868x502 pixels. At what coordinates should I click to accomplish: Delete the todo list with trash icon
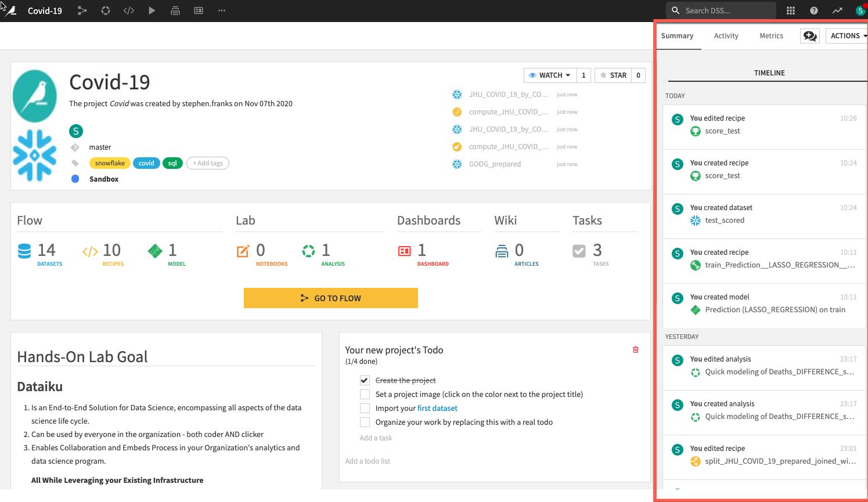[635, 349]
